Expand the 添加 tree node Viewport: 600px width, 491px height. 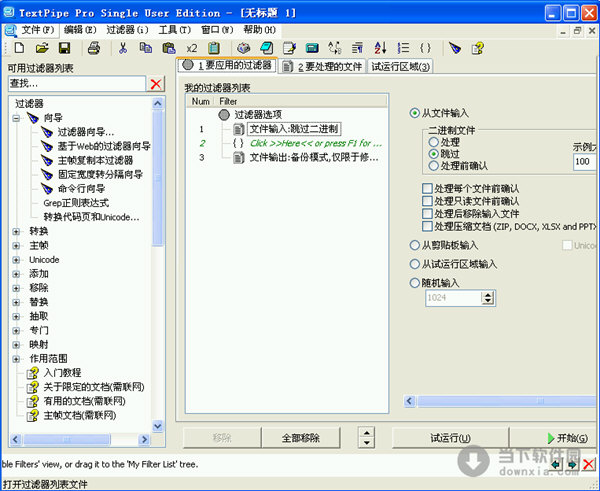pos(16,274)
